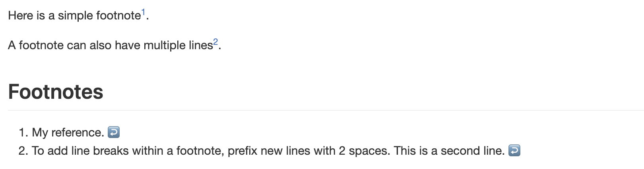
Task: Click the "My reference." footnote text
Action: pos(68,133)
